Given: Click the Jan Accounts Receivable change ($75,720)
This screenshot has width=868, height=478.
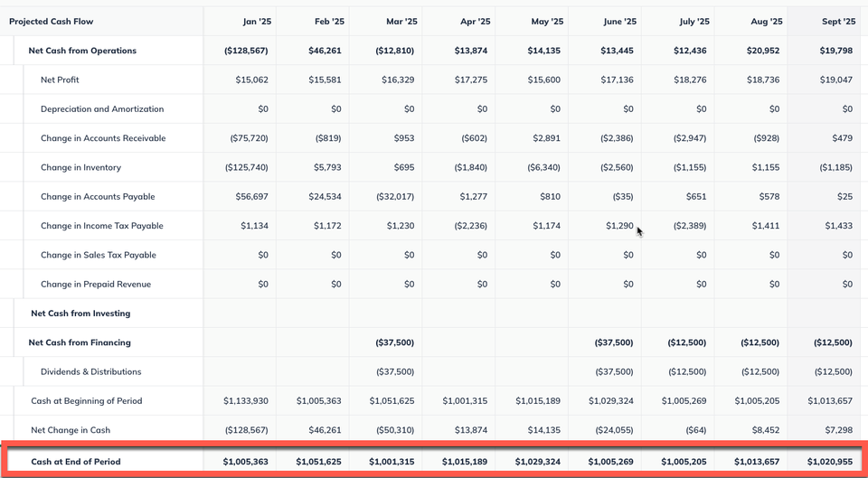Looking at the screenshot, I should (x=250, y=138).
